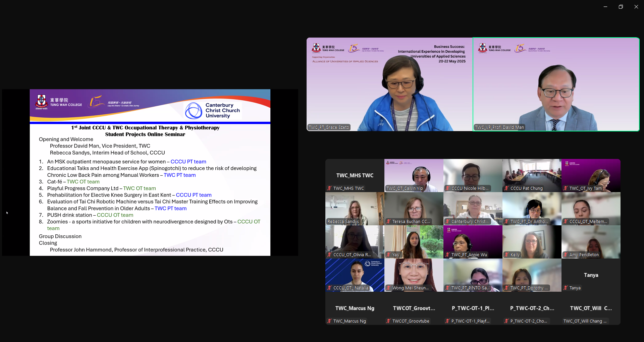
Task: Click muted mic icon by Wong Mei Sheun...
Action: click(388, 288)
